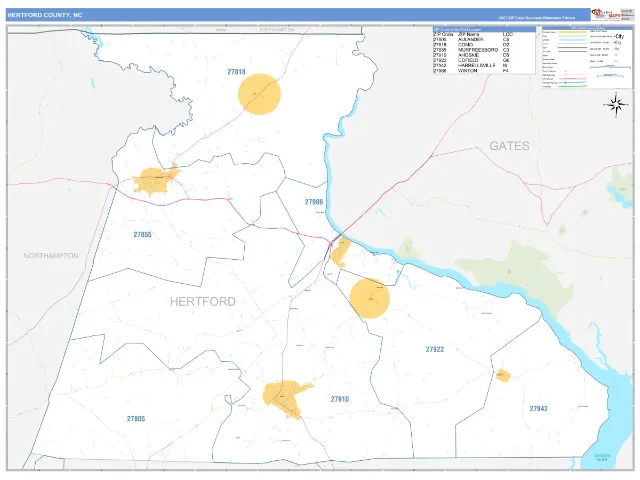Click the ZIP Code Index header bar

pos(484,29)
